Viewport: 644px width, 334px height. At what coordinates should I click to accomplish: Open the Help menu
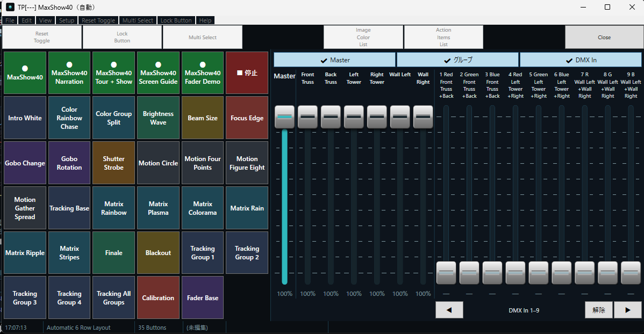(x=205, y=20)
